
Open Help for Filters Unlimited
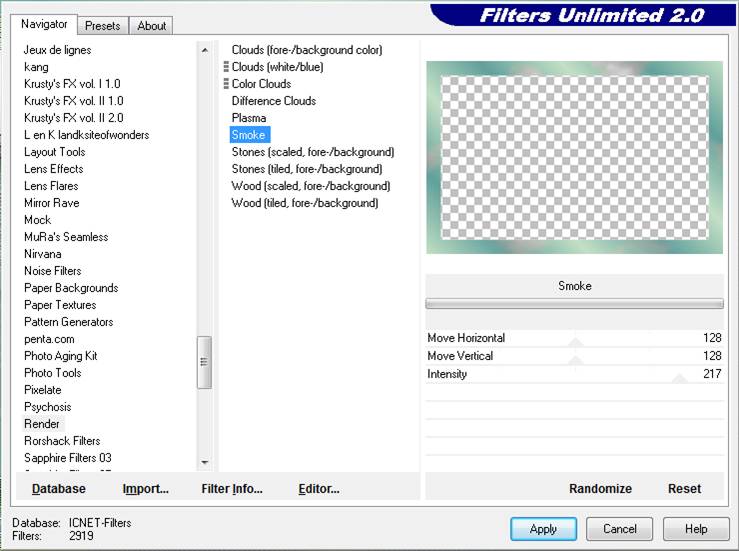point(696,529)
